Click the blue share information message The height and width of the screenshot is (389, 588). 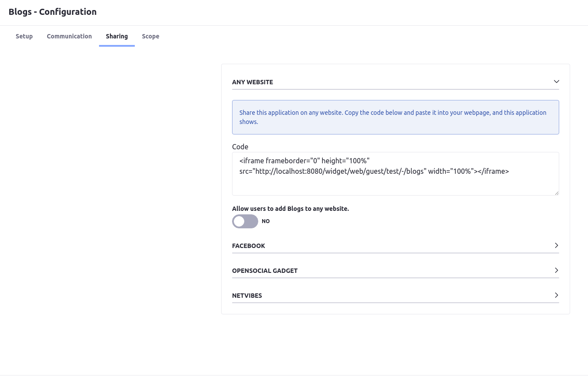coord(395,117)
